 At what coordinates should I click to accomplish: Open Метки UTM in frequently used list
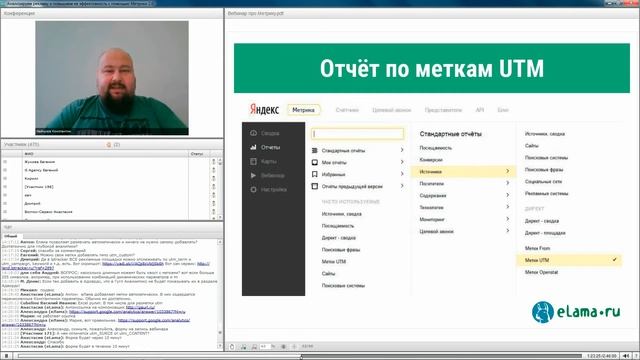[333, 262]
